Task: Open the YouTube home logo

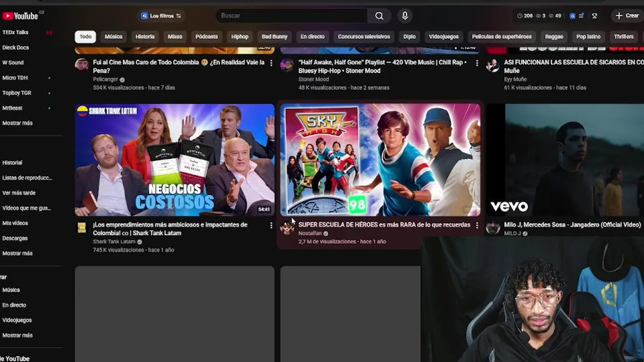Action: [20, 16]
